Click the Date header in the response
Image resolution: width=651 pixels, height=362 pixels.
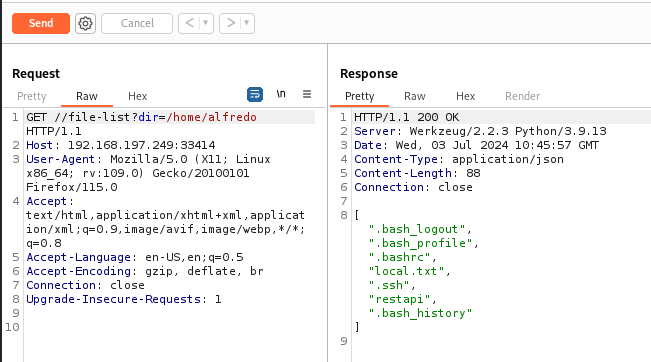pos(477,145)
